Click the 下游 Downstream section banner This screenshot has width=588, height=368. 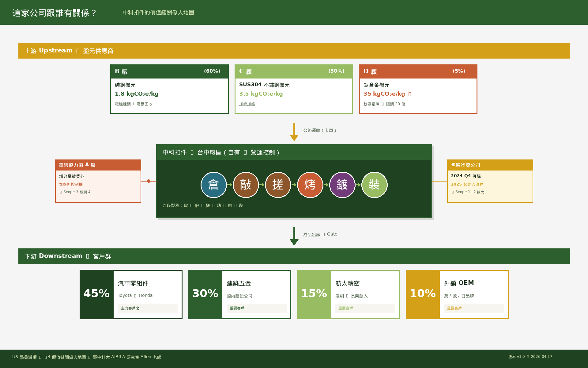click(294, 256)
